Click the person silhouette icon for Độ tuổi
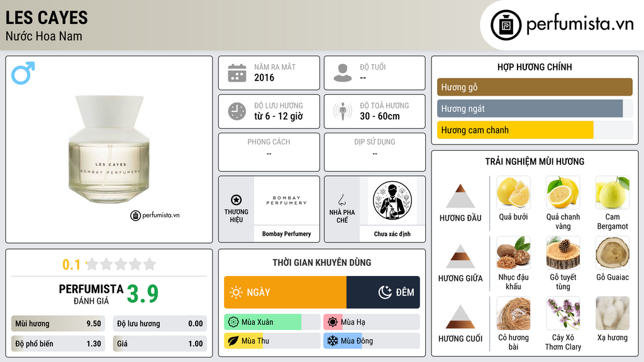The width and height of the screenshot is (644, 362). point(343,73)
